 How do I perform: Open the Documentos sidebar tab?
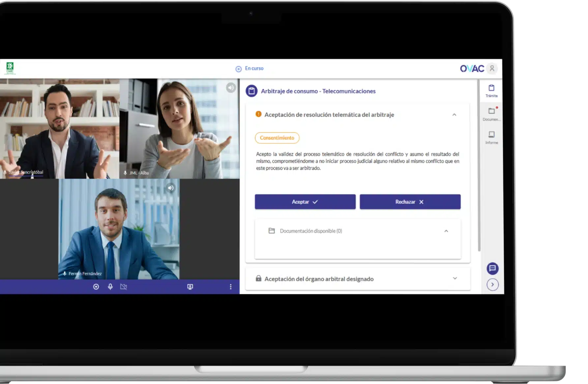click(491, 114)
